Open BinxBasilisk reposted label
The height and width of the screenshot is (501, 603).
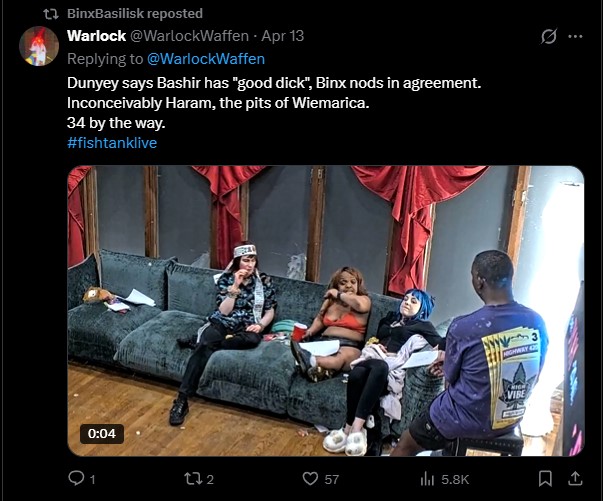[x=135, y=13]
